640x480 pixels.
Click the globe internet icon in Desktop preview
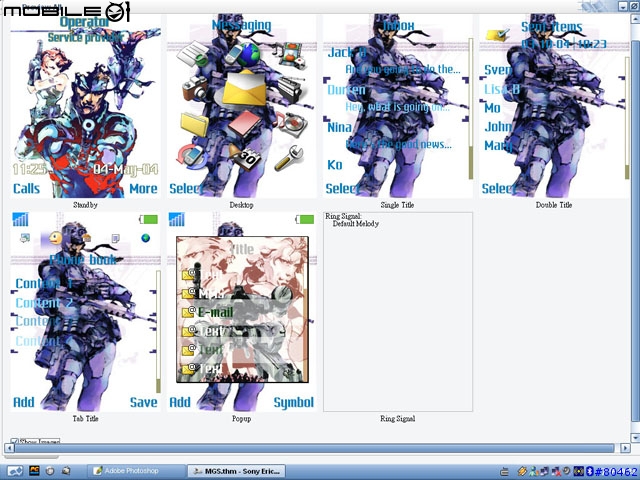pyautogui.click(x=248, y=55)
